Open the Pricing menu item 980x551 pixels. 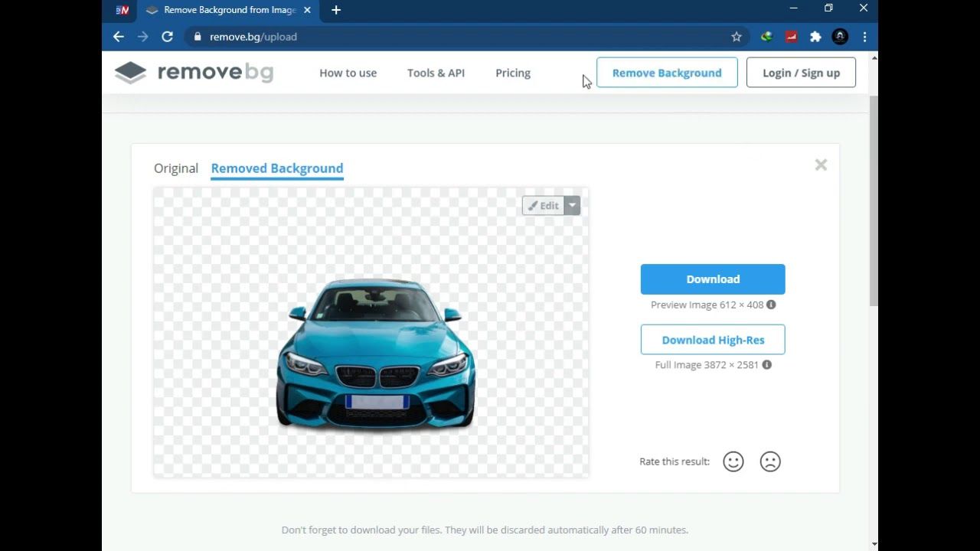[x=512, y=73]
